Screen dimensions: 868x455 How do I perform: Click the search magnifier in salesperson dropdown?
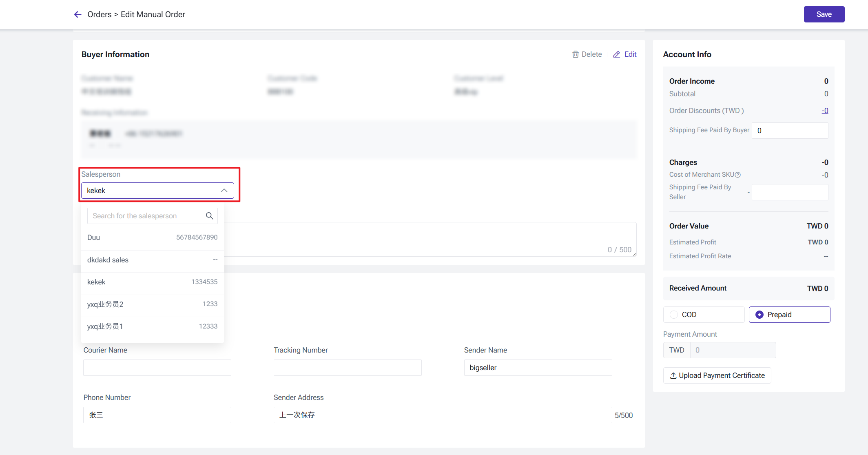click(x=209, y=216)
